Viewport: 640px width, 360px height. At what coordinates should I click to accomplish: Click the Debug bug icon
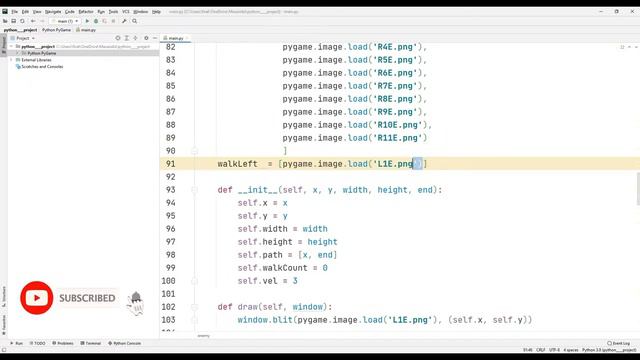pos(96,21)
